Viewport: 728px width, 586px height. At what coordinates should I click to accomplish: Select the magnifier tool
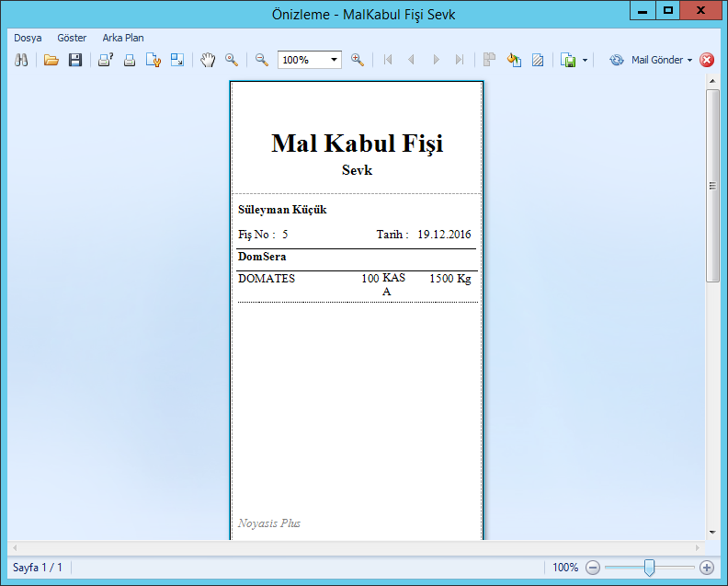click(x=232, y=60)
